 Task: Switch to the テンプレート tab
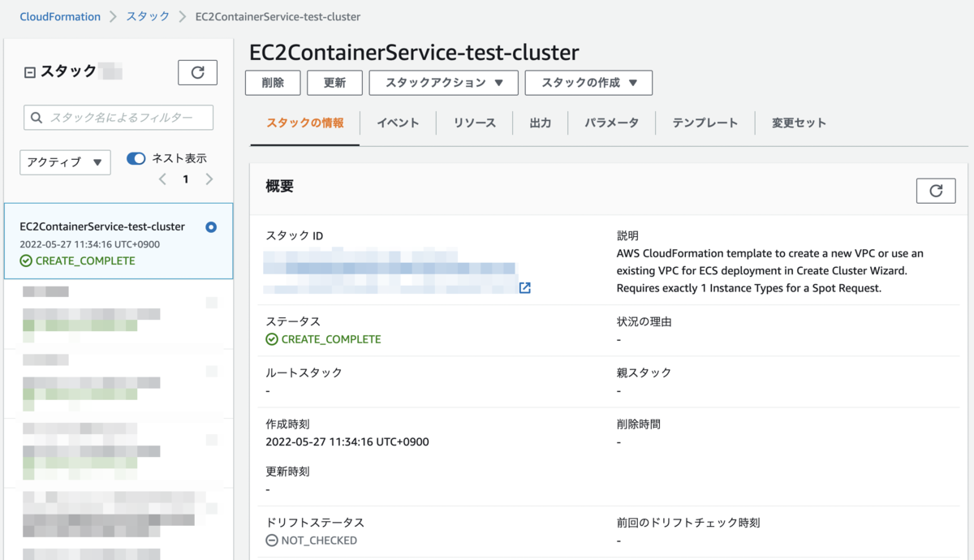click(705, 123)
